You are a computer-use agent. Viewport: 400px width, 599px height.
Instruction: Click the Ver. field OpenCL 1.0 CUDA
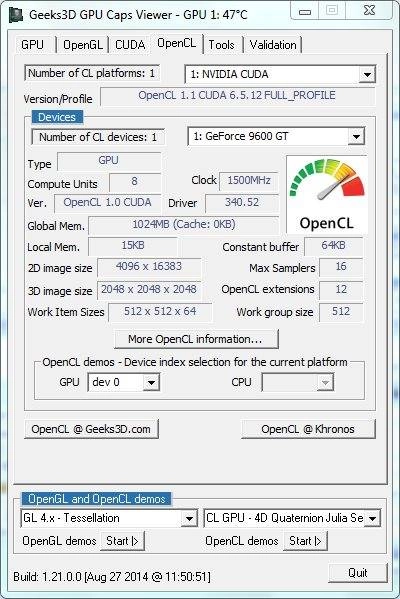click(107, 203)
